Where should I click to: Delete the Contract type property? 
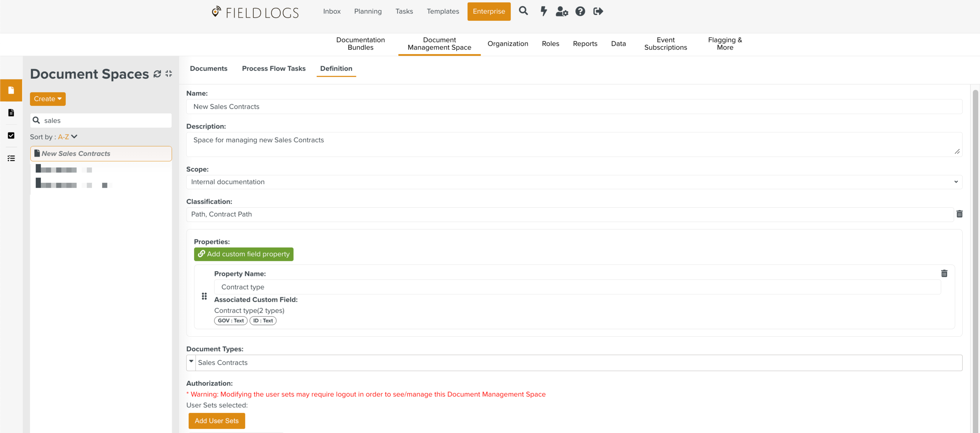pyautogui.click(x=944, y=274)
